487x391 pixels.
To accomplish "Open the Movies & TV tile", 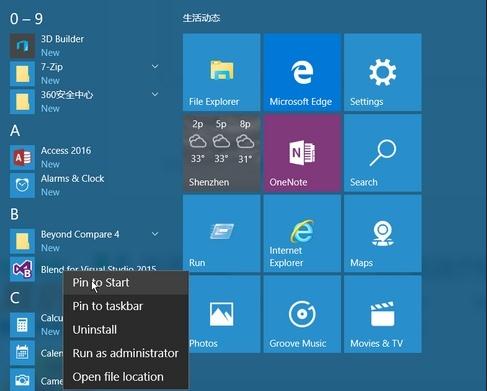I will 383,314.
